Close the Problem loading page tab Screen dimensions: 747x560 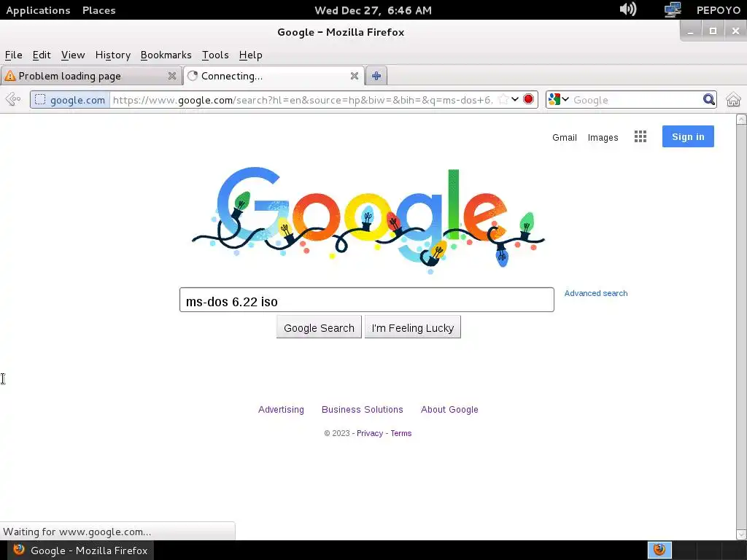(x=172, y=76)
